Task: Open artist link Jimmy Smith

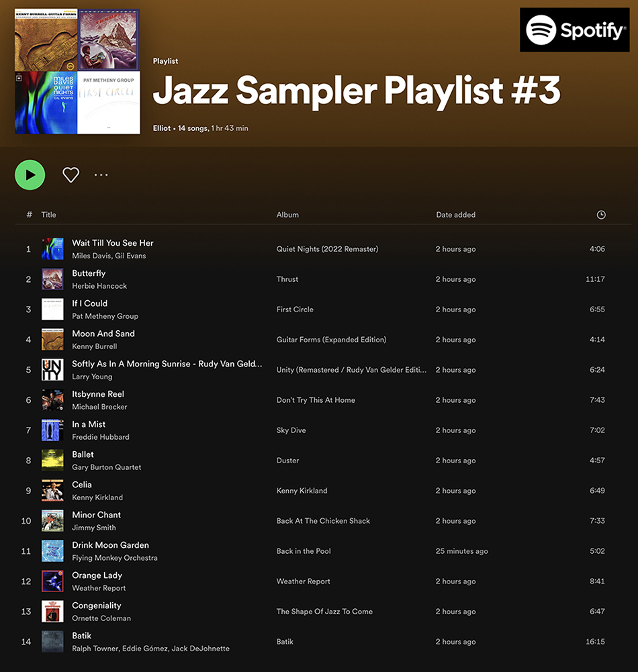Action: [x=94, y=528]
